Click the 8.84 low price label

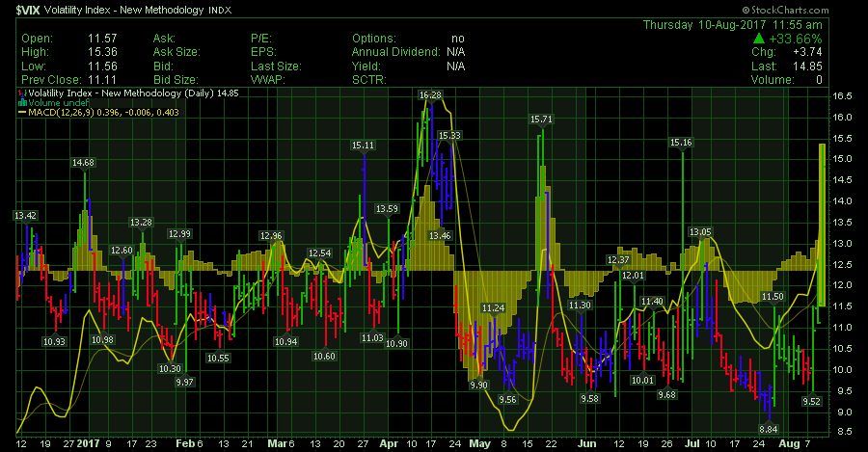click(x=769, y=428)
